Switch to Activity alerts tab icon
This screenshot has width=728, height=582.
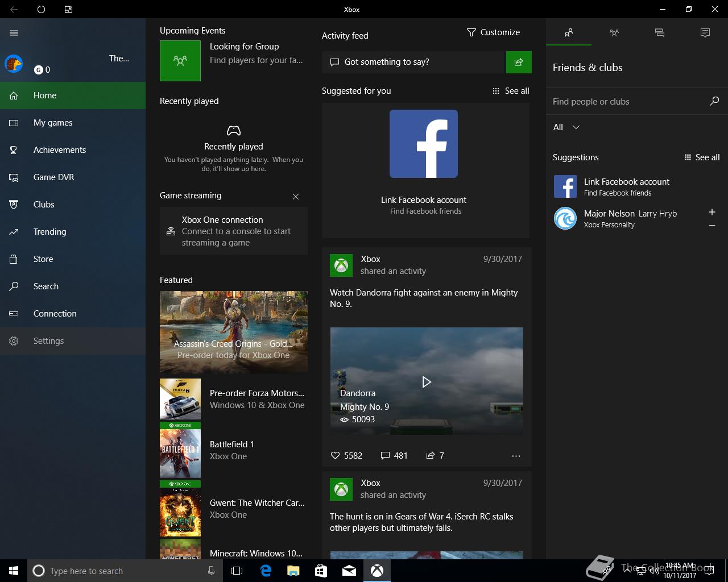pyautogui.click(x=705, y=33)
